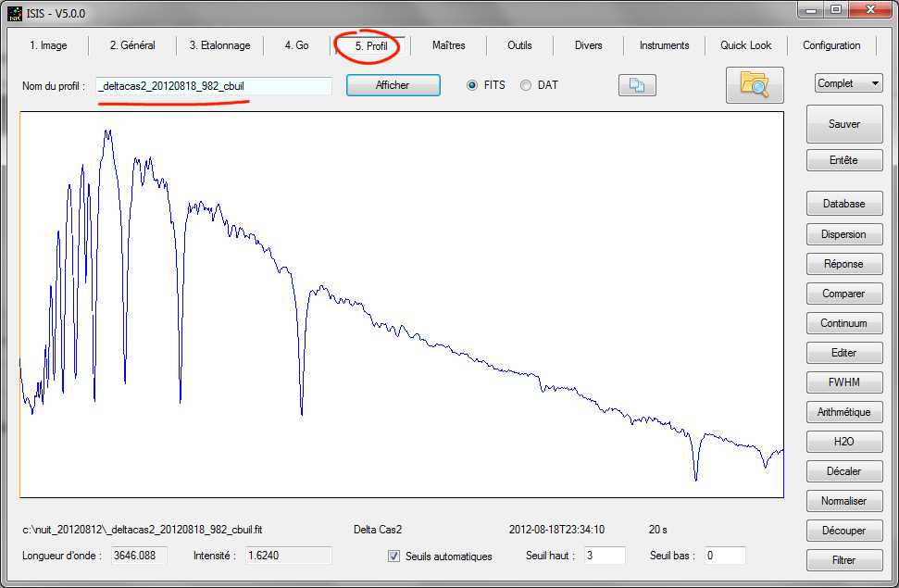The image size is (899, 588).
Task: Click the Sauver button
Action: click(x=844, y=124)
